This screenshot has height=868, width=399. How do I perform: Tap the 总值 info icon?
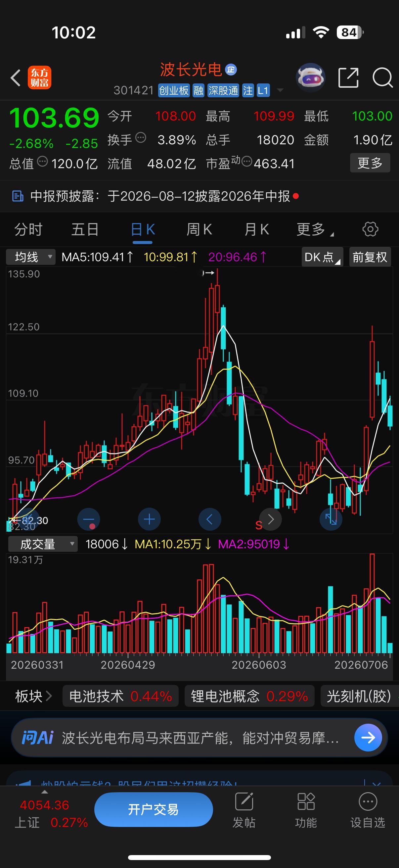pyautogui.click(x=42, y=162)
